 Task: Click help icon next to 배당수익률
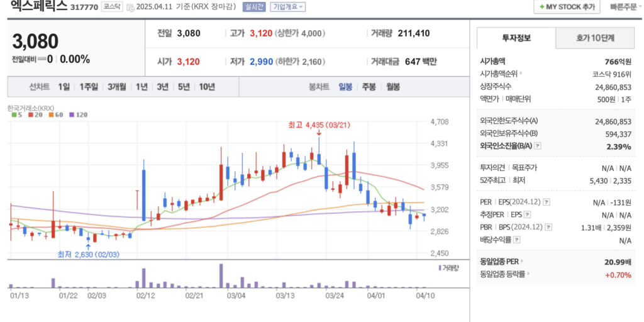517,240
